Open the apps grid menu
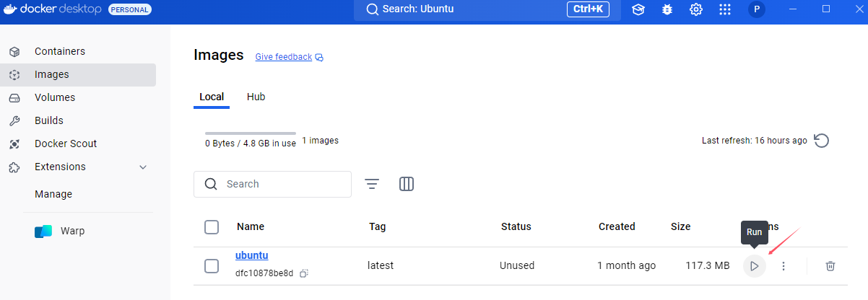 pyautogui.click(x=725, y=10)
